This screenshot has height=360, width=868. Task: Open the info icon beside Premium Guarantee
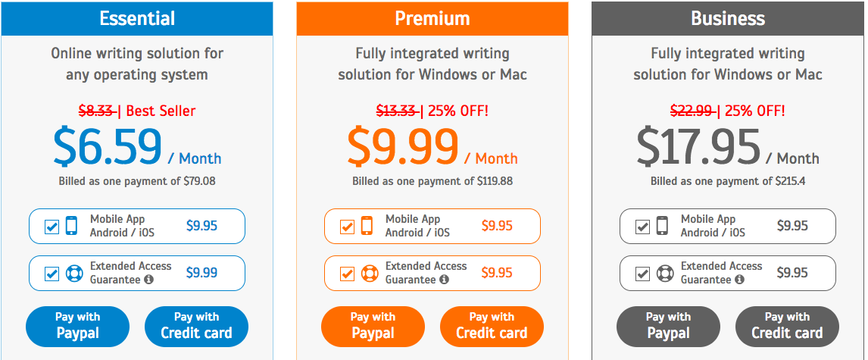pyautogui.click(x=443, y=280)
